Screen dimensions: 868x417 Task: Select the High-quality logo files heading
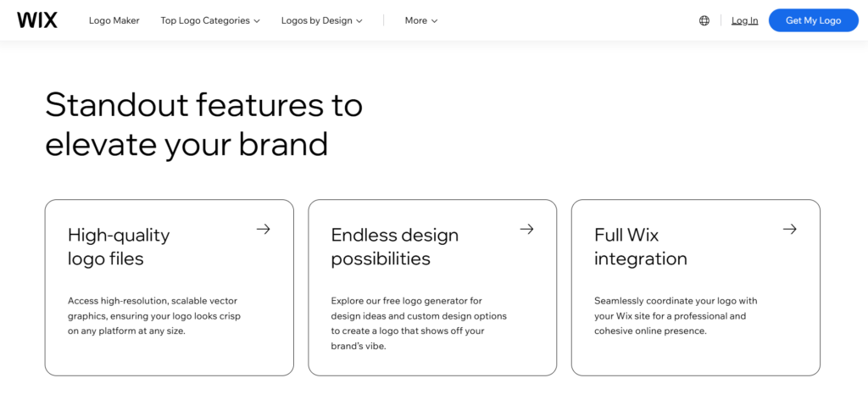[x=119, y=247]
